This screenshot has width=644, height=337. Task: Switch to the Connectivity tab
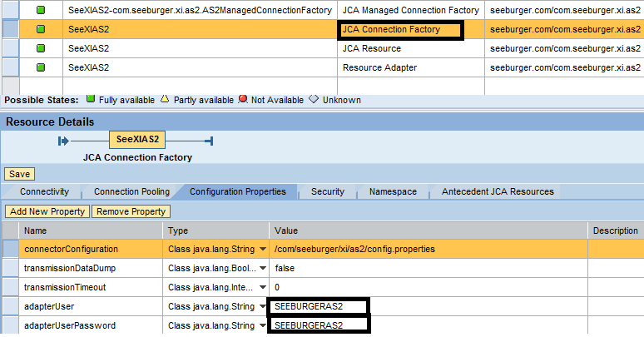click(44, 191)
